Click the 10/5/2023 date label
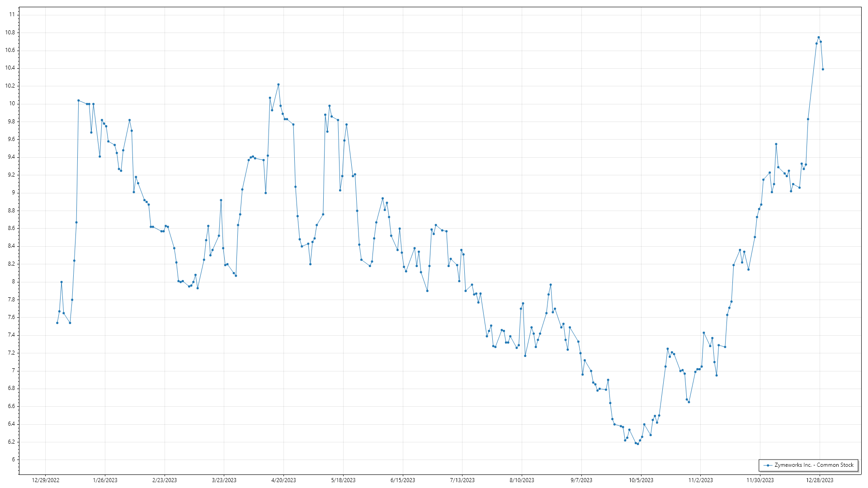This screenshot has width=868, height=488. (x=641, y=480)
